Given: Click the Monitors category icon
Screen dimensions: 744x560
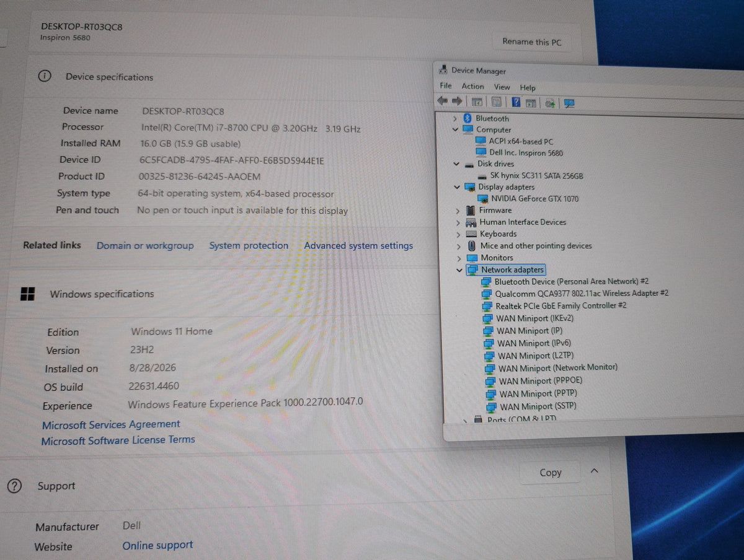Looking at the screenshot, I should coord(472,258).
